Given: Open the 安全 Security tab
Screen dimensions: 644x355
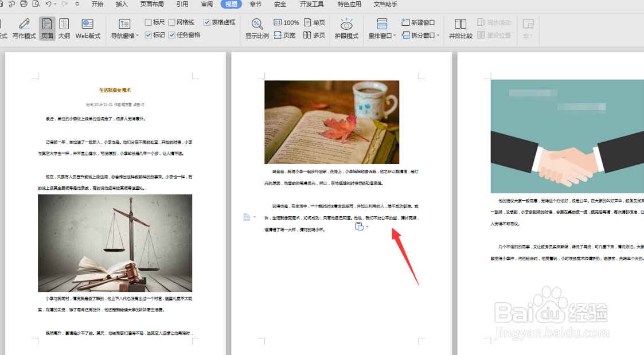Looking at the screenshot, I should 280,4.
